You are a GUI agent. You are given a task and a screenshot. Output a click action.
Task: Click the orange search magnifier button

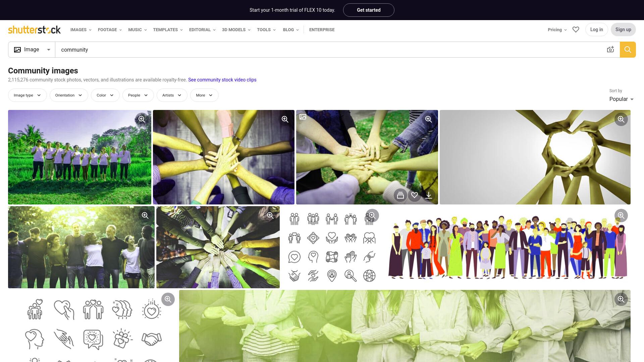pos(628,50)
